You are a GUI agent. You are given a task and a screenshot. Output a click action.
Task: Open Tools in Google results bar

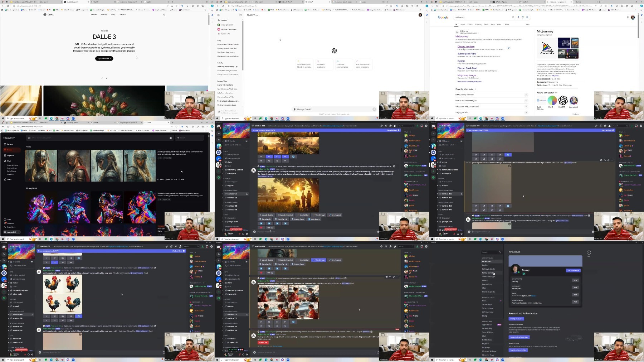click(x=527, y=24)
